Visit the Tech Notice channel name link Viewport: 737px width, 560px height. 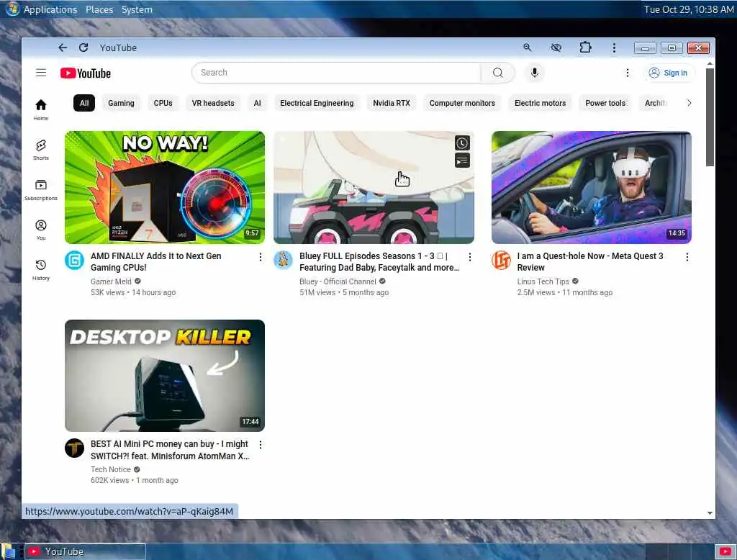(x=110, y=469)
